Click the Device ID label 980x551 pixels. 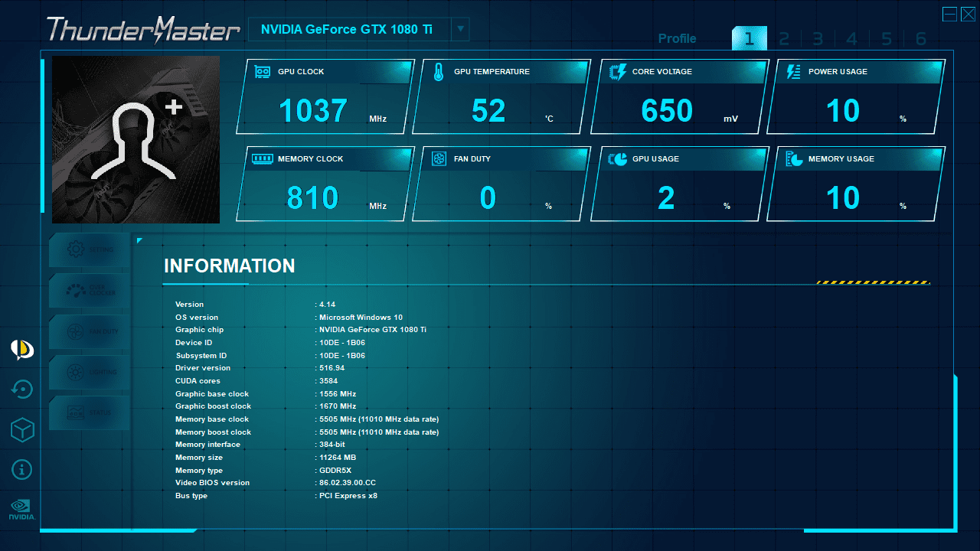click(194, 343)
